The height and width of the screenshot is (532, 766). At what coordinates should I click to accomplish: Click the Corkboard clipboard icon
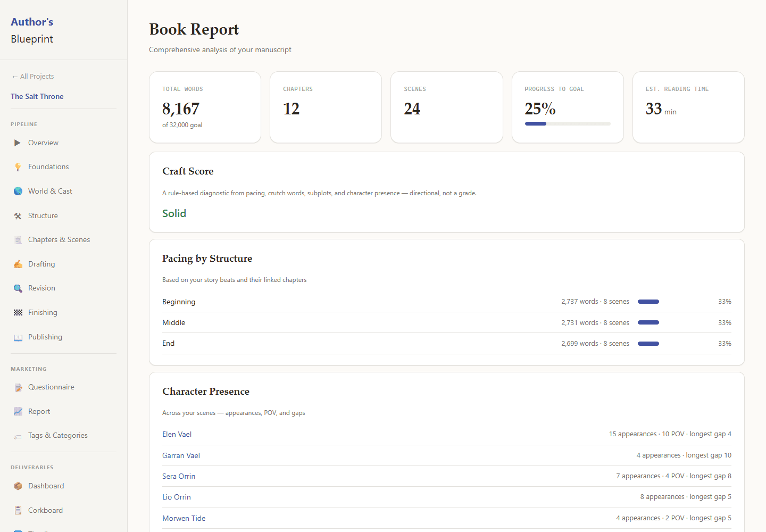(x=18, y=510)
